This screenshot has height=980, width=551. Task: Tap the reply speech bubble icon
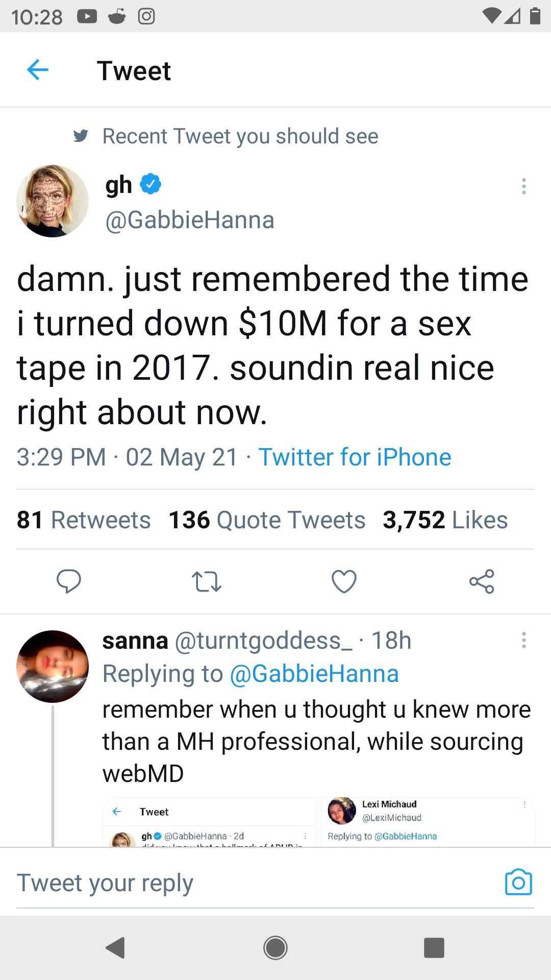click(x=69, y=581)
